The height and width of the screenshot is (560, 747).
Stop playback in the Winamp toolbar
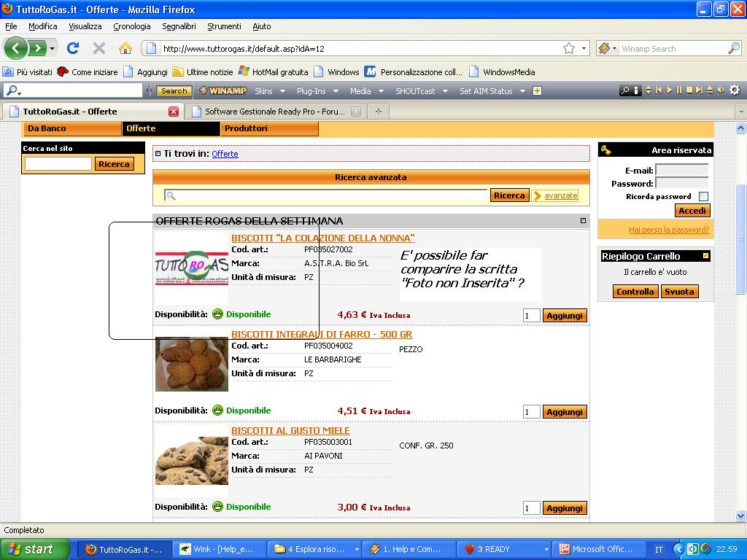689,90
